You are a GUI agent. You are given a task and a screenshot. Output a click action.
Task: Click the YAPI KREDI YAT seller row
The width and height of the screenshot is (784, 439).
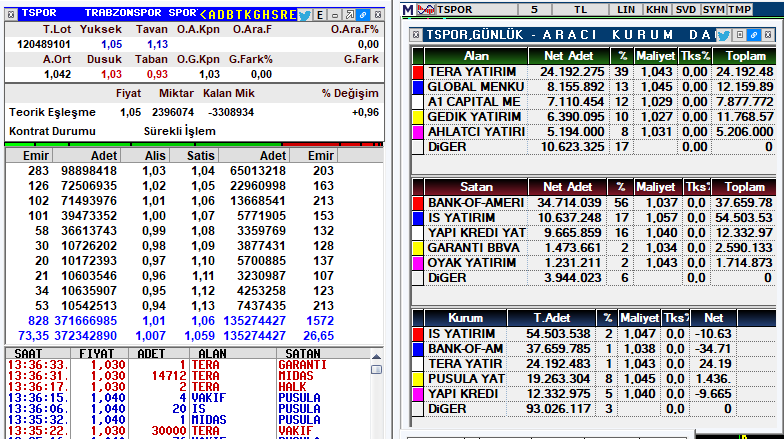[594, 233]
